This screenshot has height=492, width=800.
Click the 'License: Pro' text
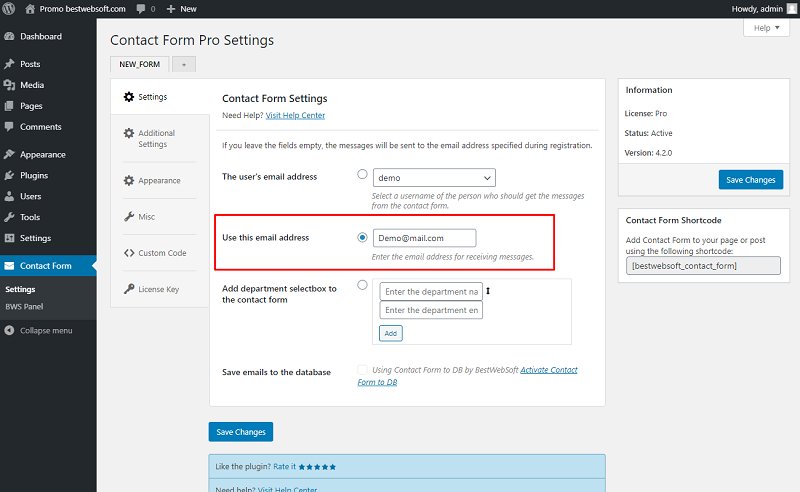pos(645,113)
